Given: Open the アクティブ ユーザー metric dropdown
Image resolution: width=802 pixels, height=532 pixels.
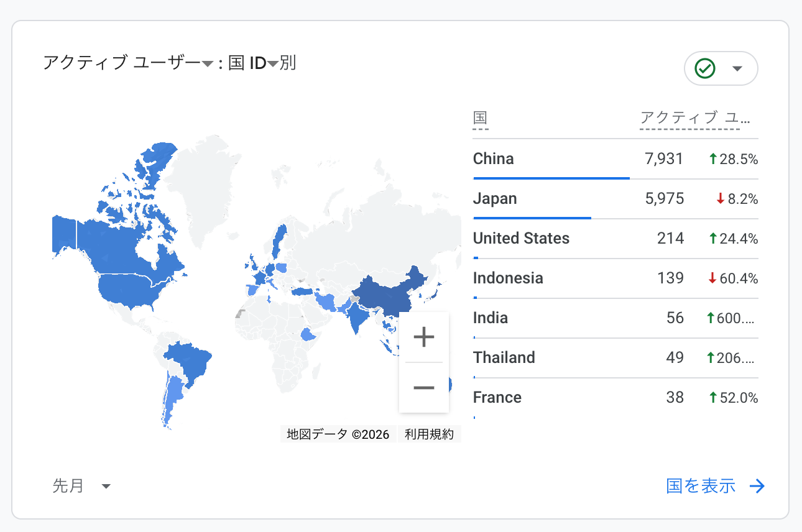Looking at the screenshot, I should (x=208, y=64).
